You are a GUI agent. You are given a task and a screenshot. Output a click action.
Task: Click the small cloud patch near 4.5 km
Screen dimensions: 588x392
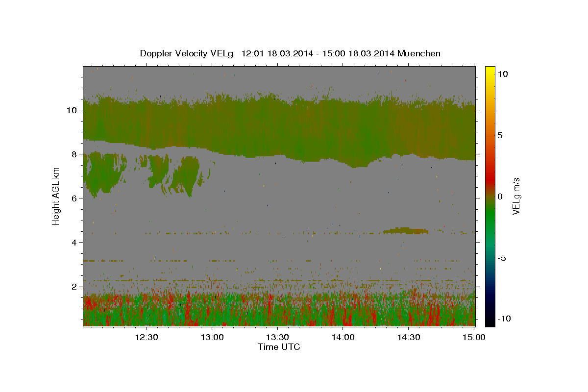[406, 230]
